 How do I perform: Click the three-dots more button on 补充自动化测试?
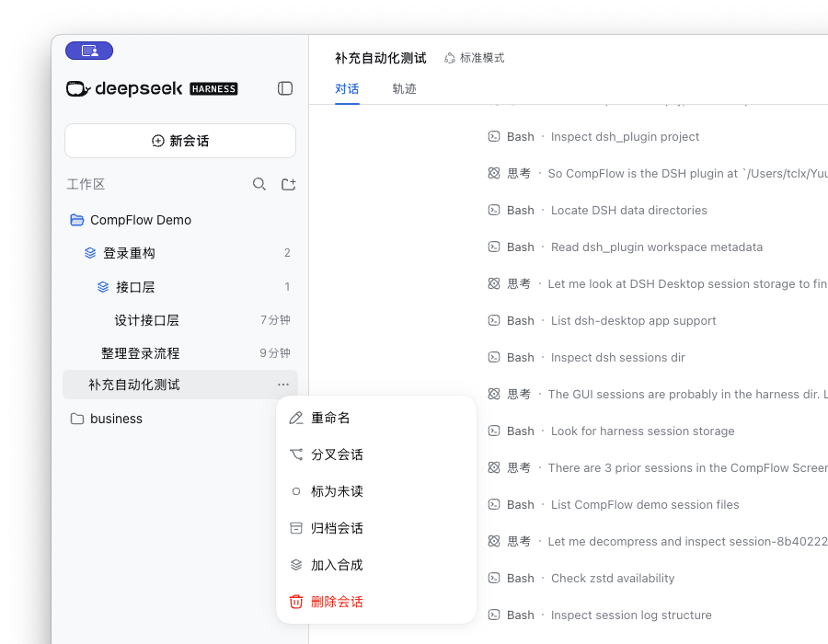[283, 385]
